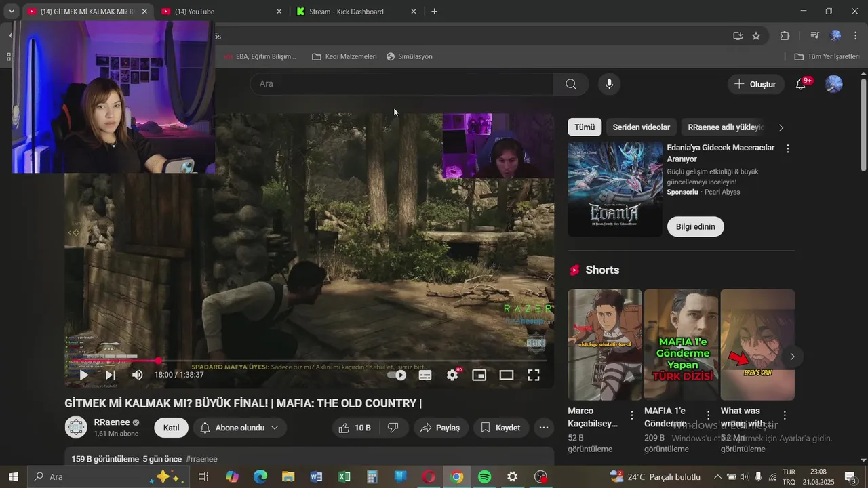Screen dimensions: 868x488
Task: Toggle subtitles/captions in the player
Action: point(425,375)
